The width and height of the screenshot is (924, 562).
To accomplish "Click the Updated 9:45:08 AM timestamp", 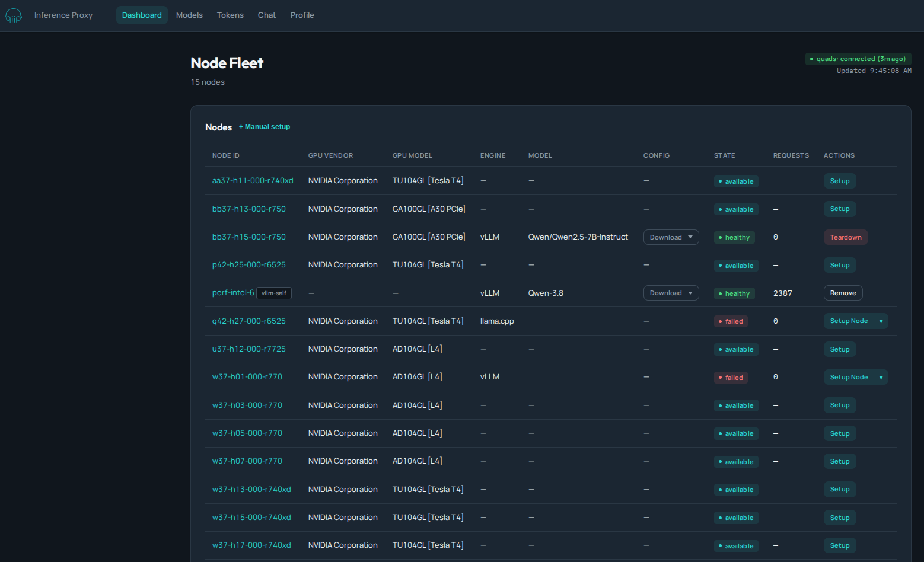I will (874, 71).
